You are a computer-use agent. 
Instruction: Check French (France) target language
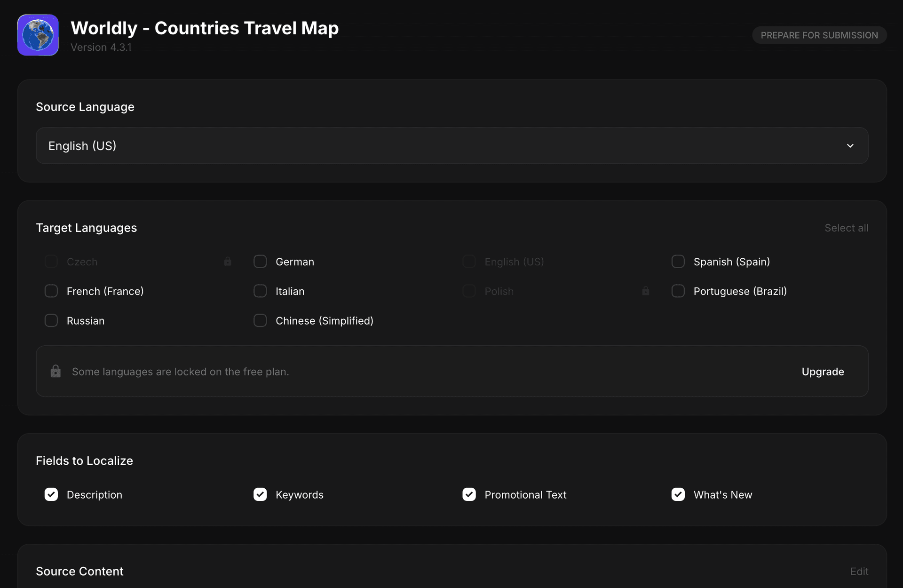click(51, 291)
